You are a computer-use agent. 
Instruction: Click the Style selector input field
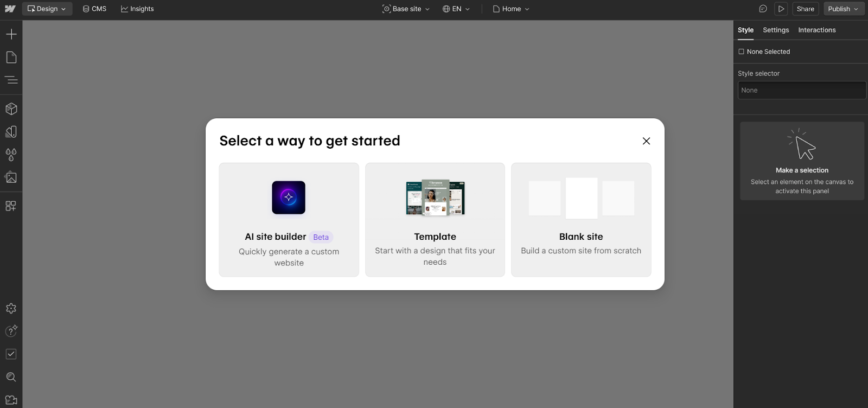(801, 90)
